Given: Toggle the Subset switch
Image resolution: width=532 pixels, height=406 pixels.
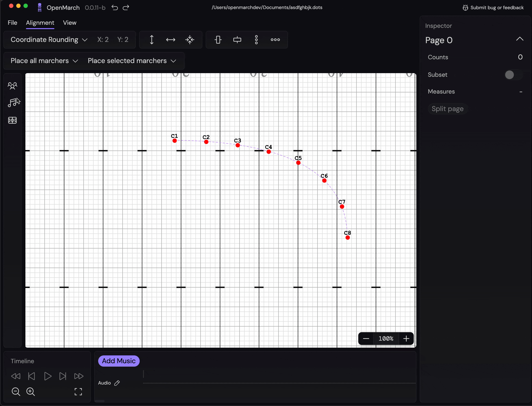Looking at the screenshot, I should pos(513,75).
